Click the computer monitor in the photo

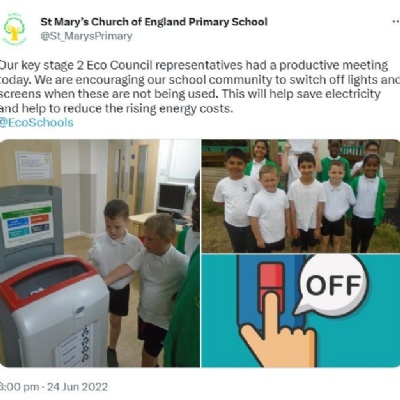pyautogui.click(x=173, y=200)
